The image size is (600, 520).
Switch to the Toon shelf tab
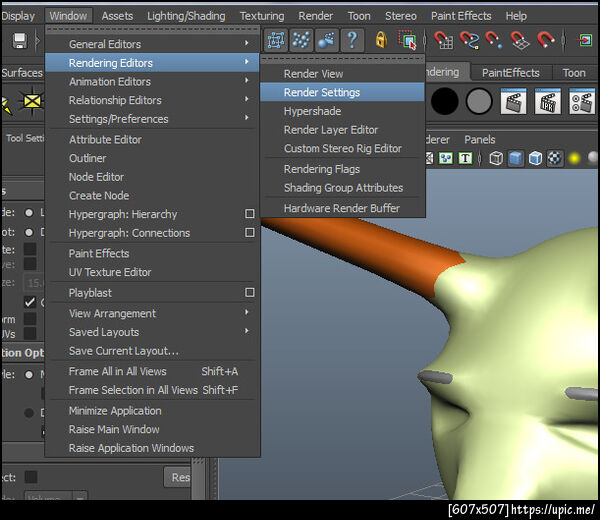pyautogui.click(x=574, y=72)
